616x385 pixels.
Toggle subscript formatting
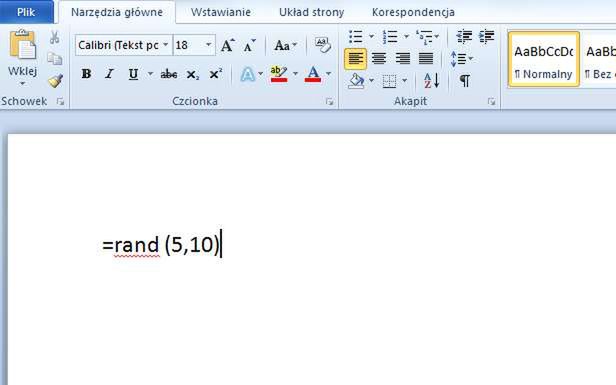tap(192, 74)
